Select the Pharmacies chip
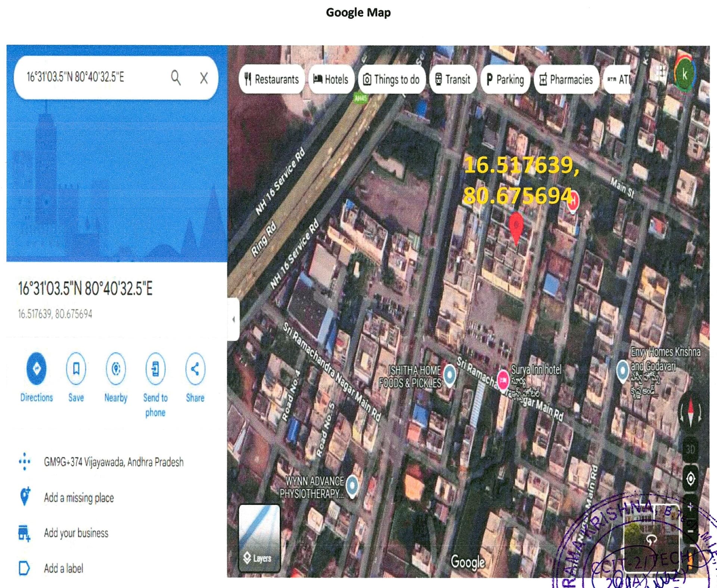This screenshot has height=588, width=717. [x=567, y=79]
